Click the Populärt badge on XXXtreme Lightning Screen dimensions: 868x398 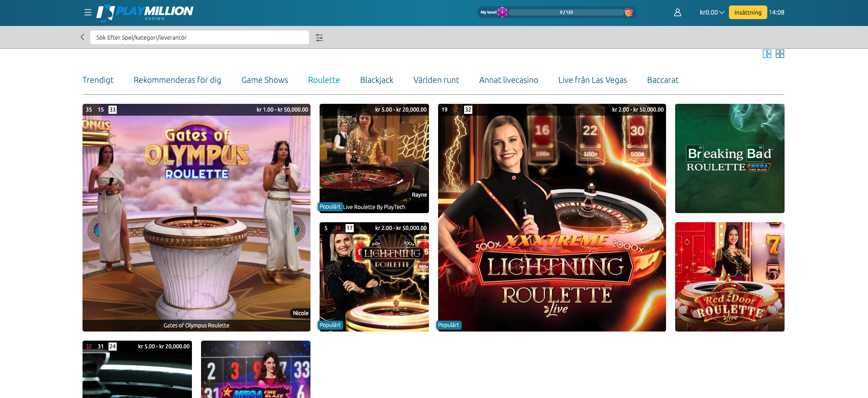point(449,325)
